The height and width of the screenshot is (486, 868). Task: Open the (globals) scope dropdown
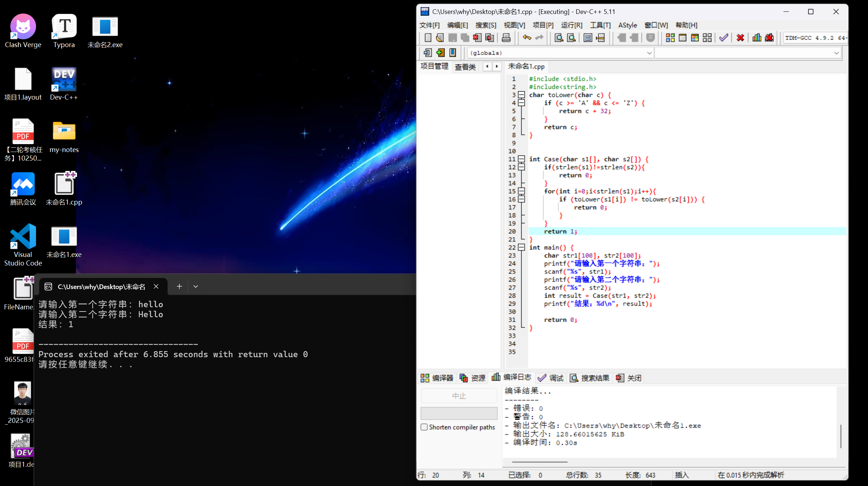pyautogui.click(x=649, y=53)
